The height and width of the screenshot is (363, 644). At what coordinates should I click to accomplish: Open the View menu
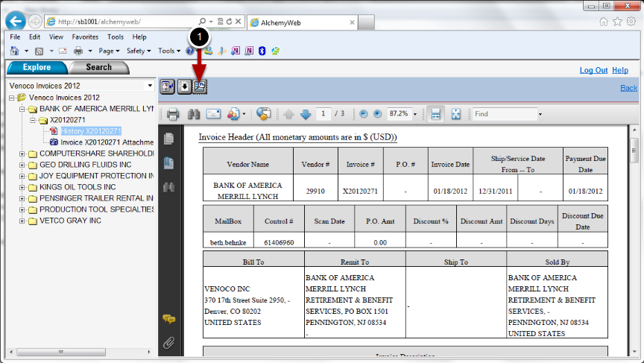[x=56, y=37]
